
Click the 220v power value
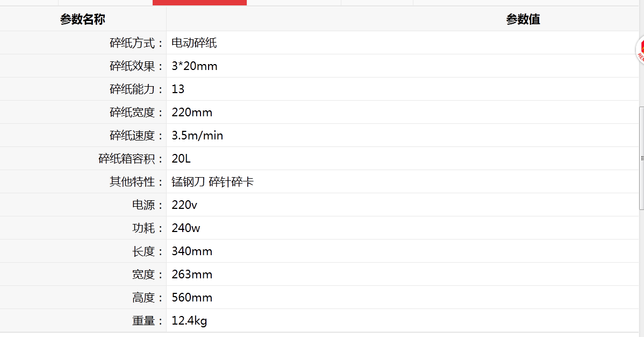tap(184, 205)
